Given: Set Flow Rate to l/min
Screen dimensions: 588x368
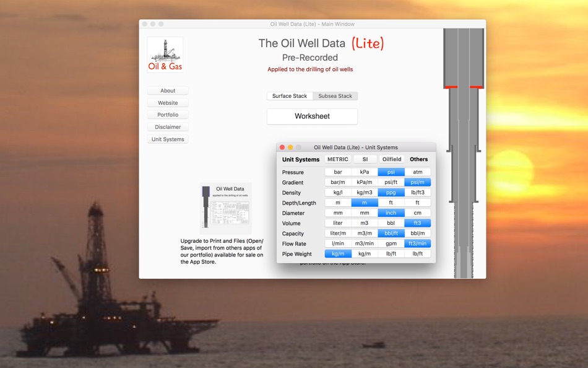Looking at the screenshot, I should [x=338, y=243].
